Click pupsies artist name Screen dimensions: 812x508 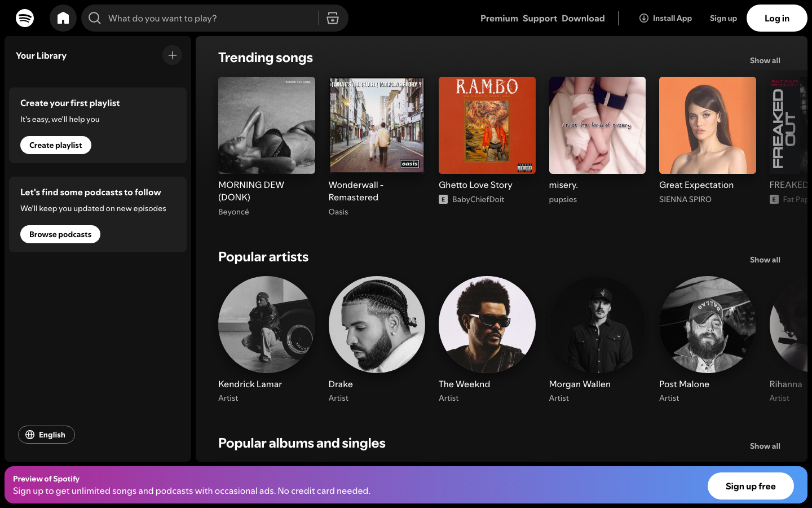pyautogui.click(x=563, y=199)
